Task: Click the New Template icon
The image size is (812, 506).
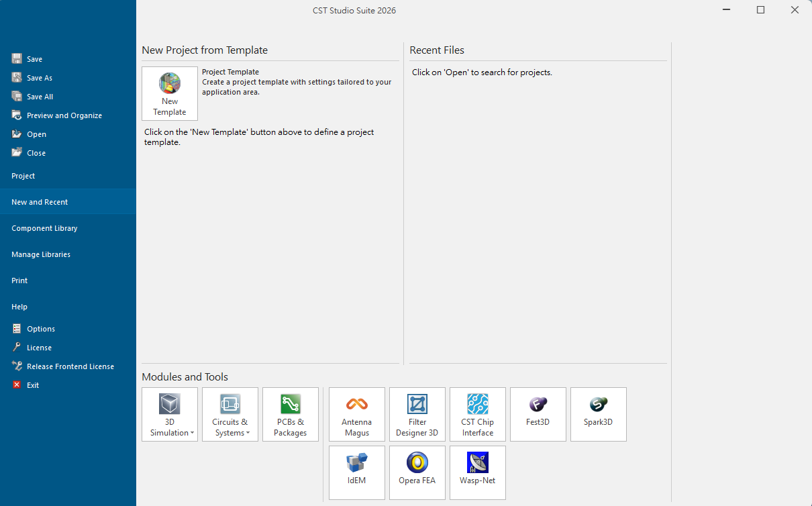Action: [x=170, y=83]
